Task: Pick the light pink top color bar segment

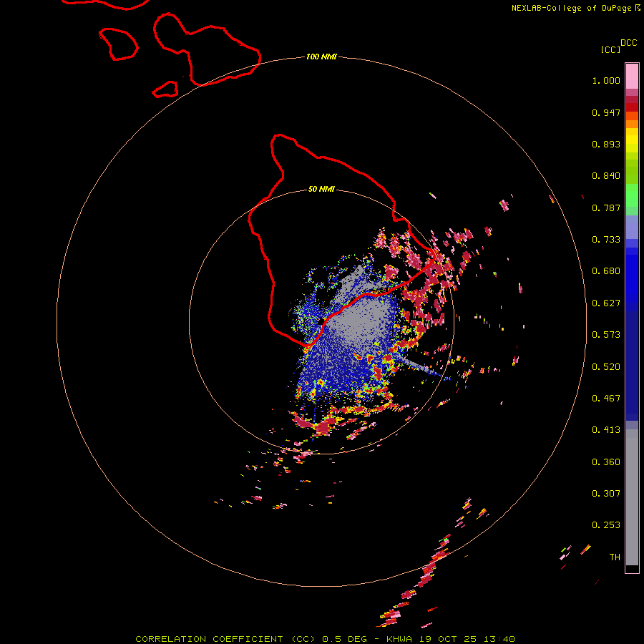Action: [632, 76]
